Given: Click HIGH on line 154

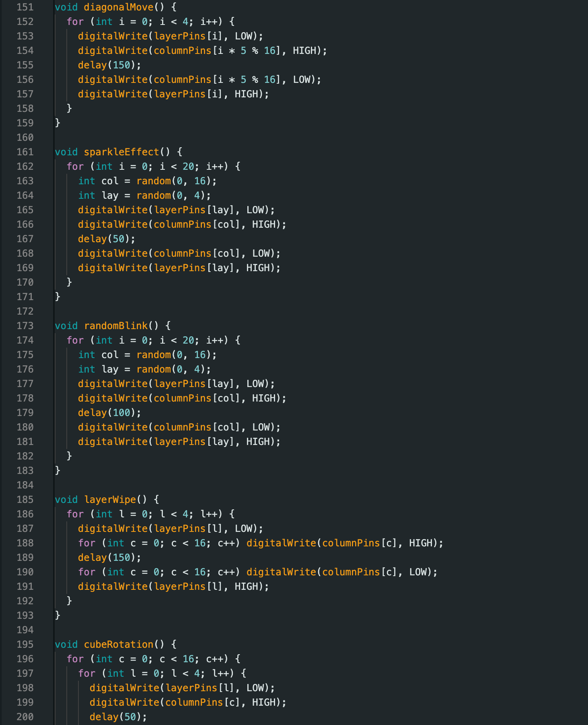Looking at the screenshot, I should click(304, 51).
